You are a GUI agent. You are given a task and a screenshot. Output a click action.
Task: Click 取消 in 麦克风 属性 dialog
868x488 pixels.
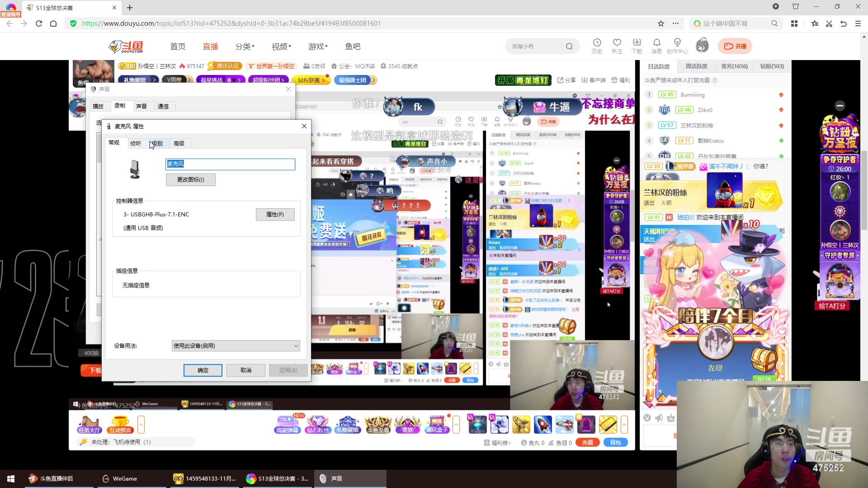coord(246,370)
